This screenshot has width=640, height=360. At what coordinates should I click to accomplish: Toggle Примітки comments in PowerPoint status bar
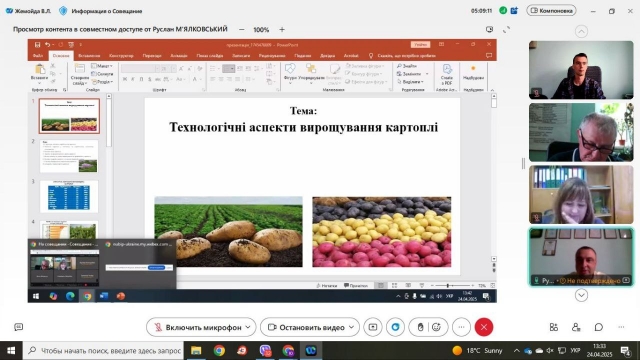tap(356, 285)
